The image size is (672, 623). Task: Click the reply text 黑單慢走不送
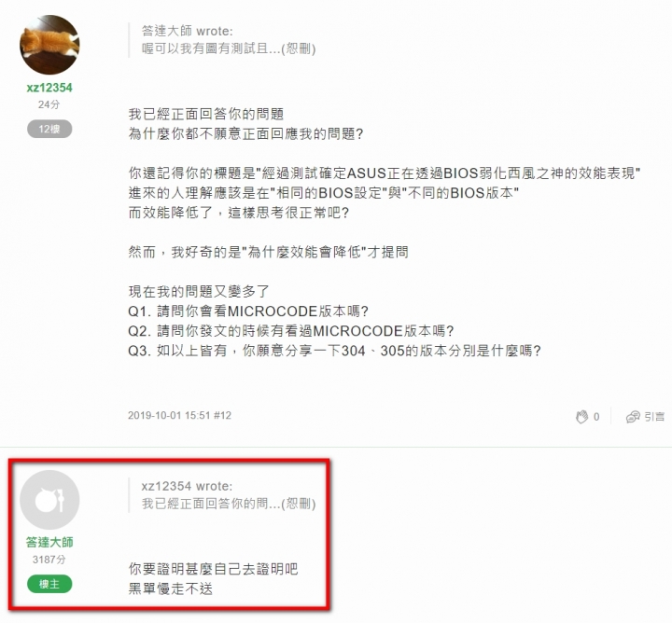[x=171, y=588]
